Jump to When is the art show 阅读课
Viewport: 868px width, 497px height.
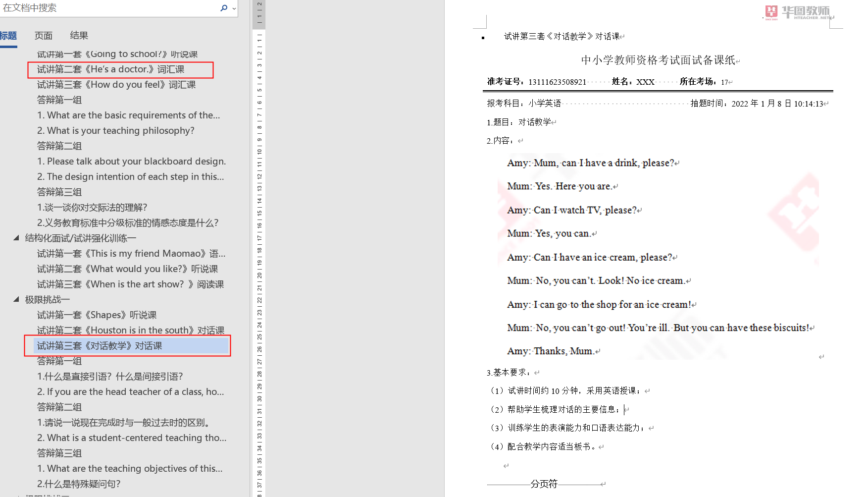[130, 284]
